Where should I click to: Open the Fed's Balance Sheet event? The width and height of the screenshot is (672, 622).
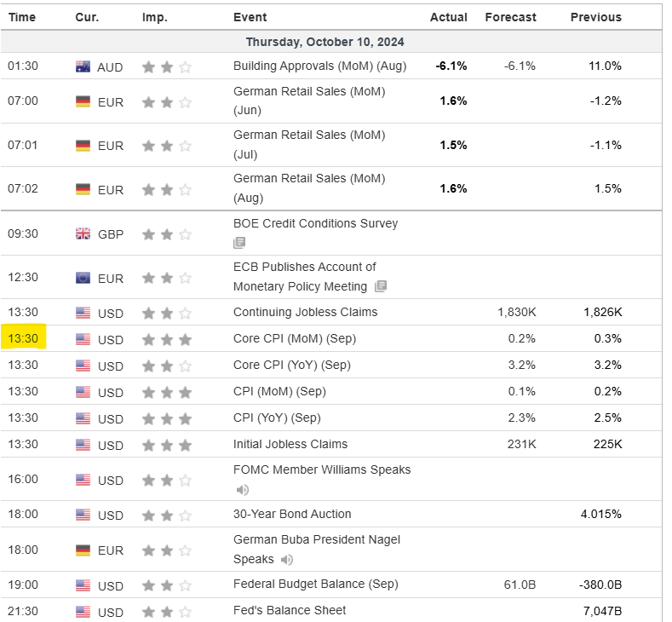[290, 611]
